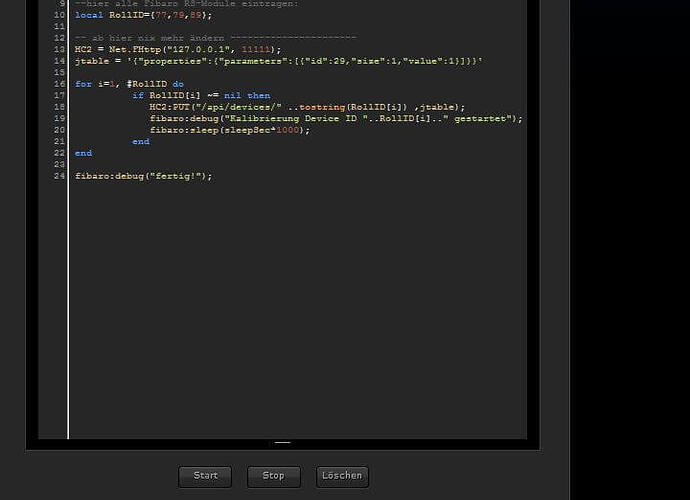Viewport: 690px width, 500px height.
Task: Click the final end keyword on line 22
Action: pos(83,153)
